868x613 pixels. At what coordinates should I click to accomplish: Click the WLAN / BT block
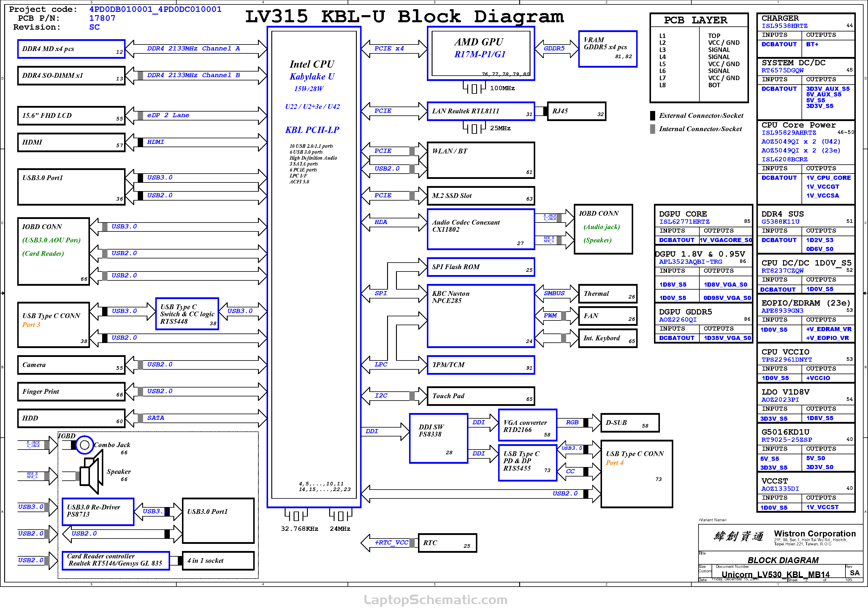pyautogui.click(x=481, y=160)
